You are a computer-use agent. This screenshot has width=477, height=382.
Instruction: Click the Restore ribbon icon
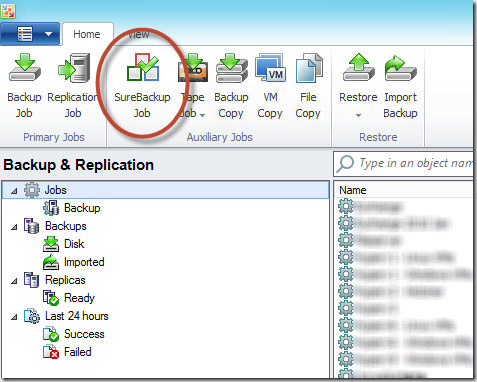click(x=359, y=67)
